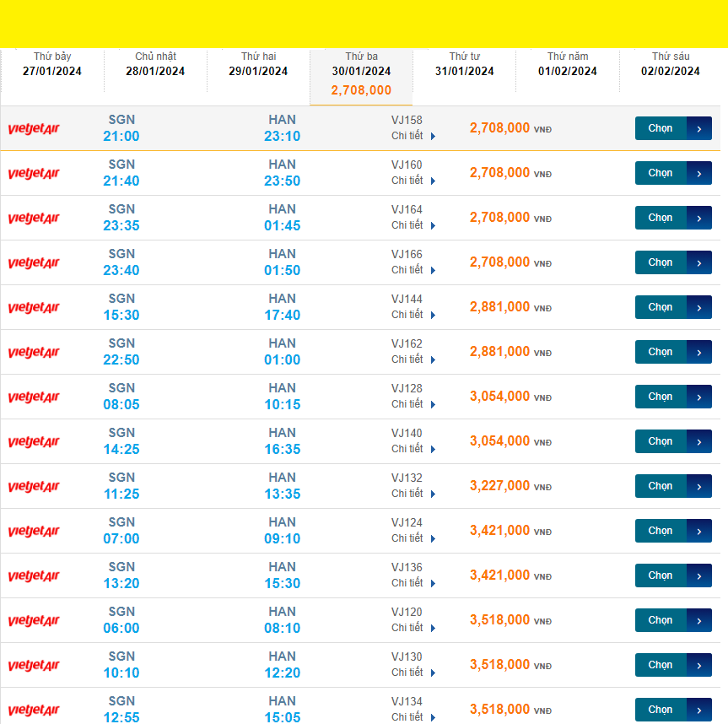Show Chi tiết details for flight VJ162
This screenshot has width=728, height=724.
pos(413,359)
